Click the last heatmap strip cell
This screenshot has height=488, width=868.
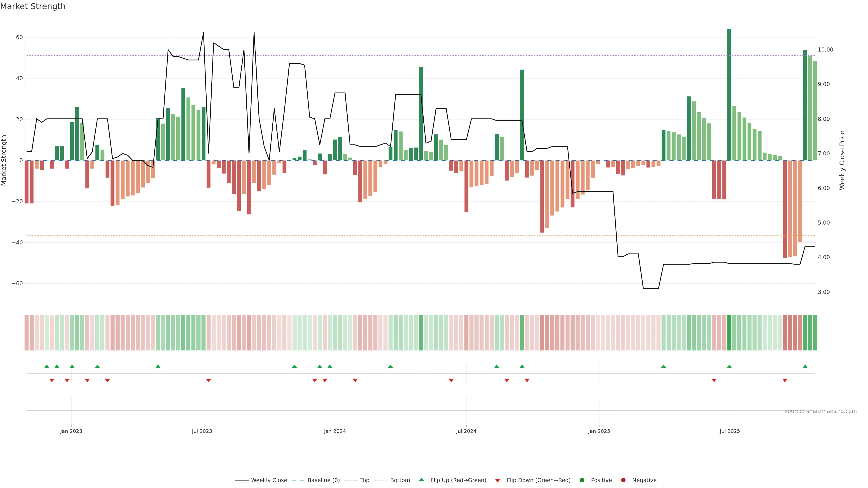coord(815,333)
